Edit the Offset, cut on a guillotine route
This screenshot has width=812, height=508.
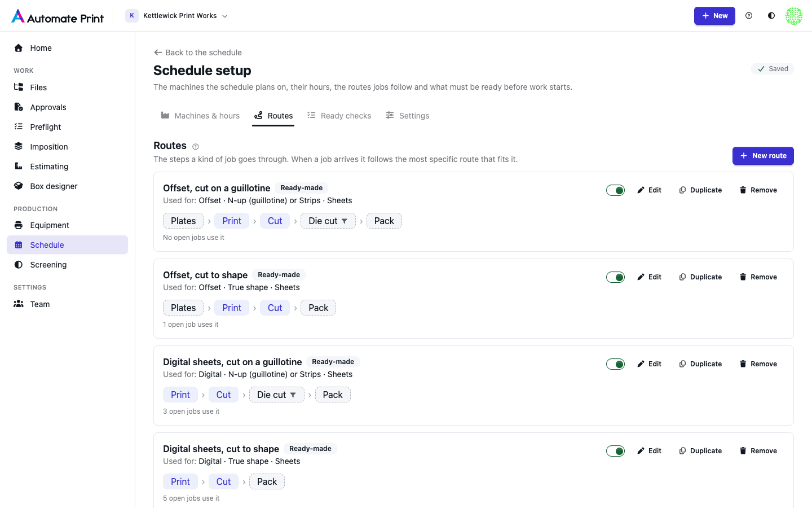[649, 190]
